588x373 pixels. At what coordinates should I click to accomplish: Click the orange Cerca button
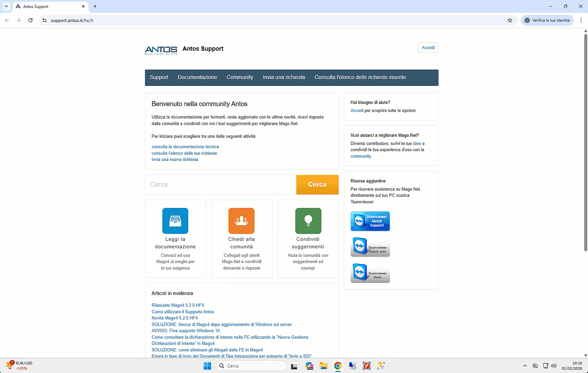click(317, 184)
